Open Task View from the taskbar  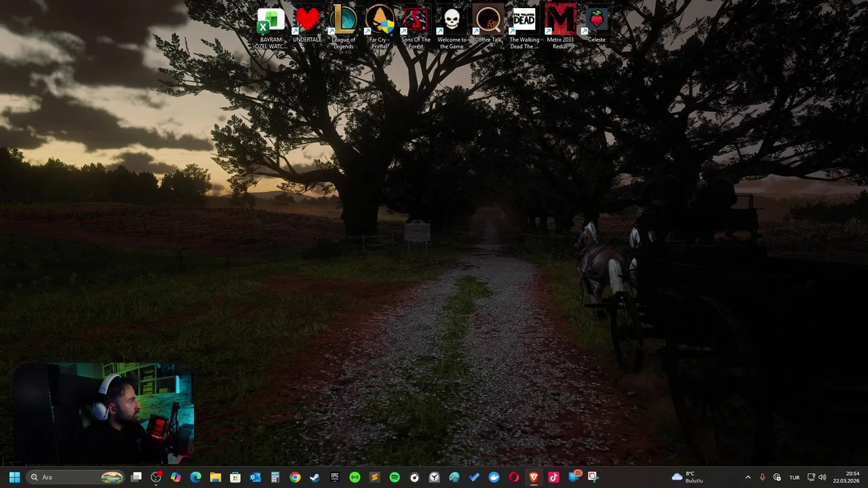pyautogui.click(x=136, y=477)
